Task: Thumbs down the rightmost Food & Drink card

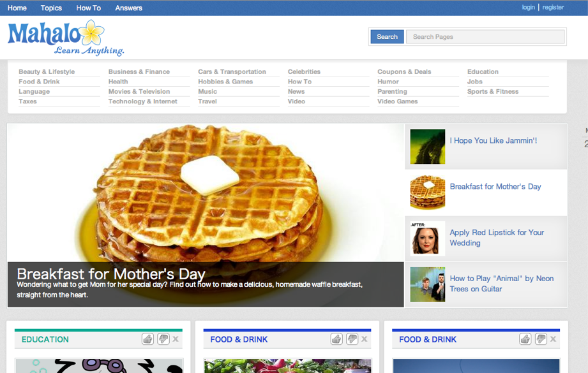Action: [x=541, y=339]
